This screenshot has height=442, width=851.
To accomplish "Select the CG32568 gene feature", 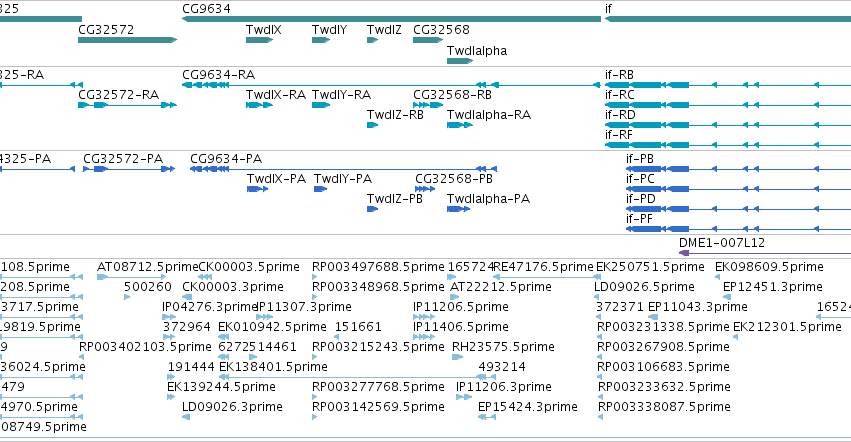I will (428, 40).
